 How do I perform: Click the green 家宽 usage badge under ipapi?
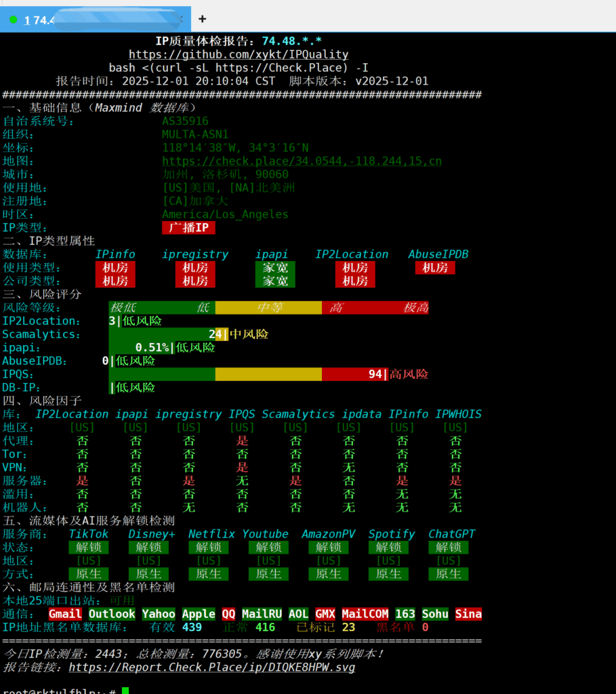275,268
